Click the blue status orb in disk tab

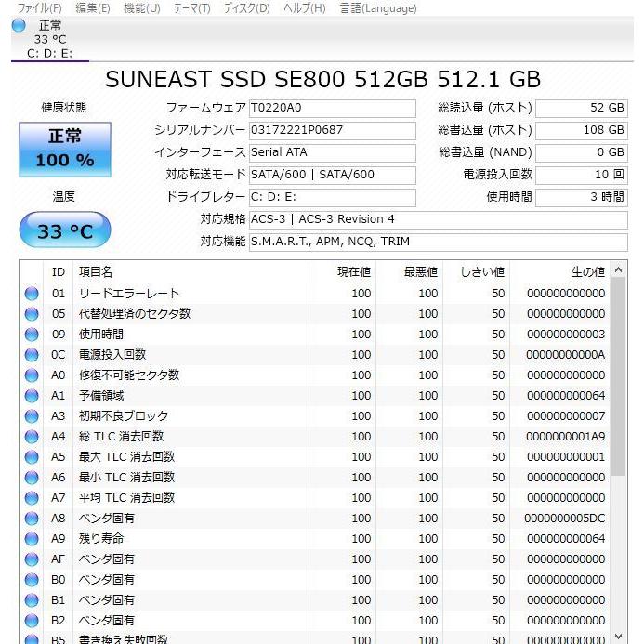pos(19,25)
